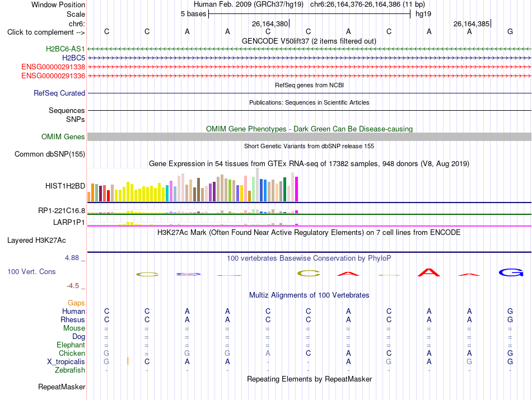Click the Human alignment row label
Viewport: 532px width, 400px height.
[73, 311]
